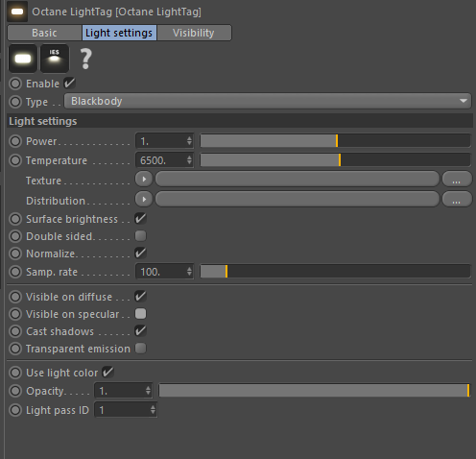Image resolution: width=476 pixels, height=459 pixels.
Task: Uncheck Visible on diffuse
Action: [x=140, y=297]
